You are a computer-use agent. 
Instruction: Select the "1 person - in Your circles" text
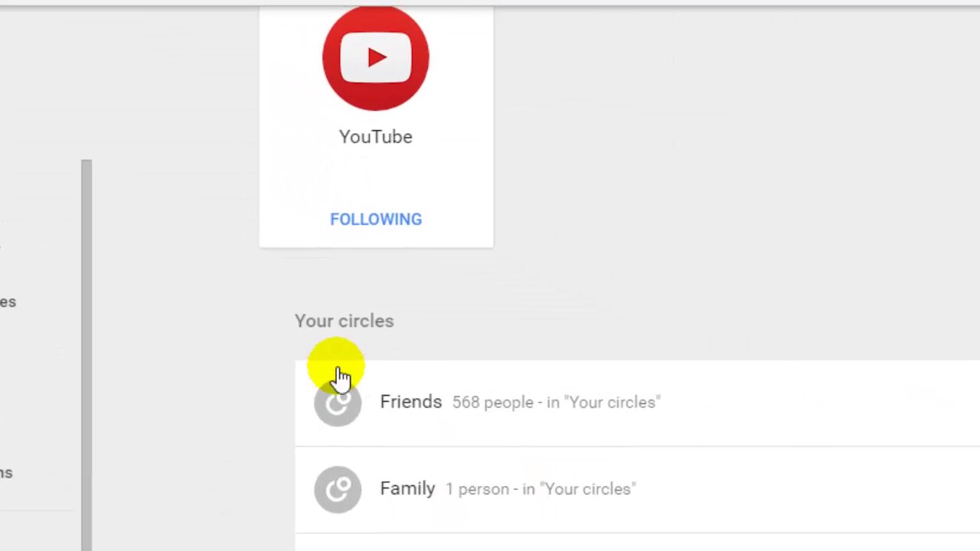tap(541, 489)
